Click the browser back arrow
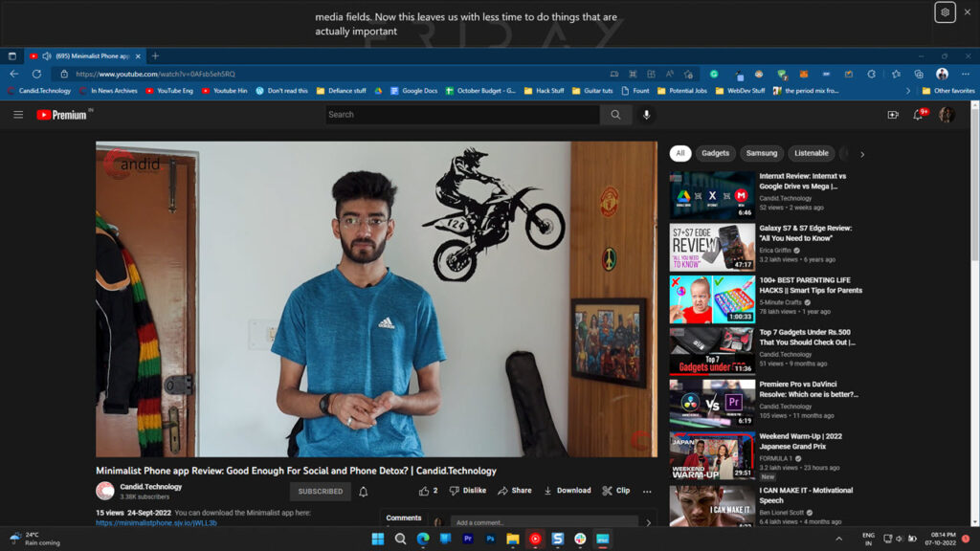This screenshot has width=980, height=551. (14, 74)
